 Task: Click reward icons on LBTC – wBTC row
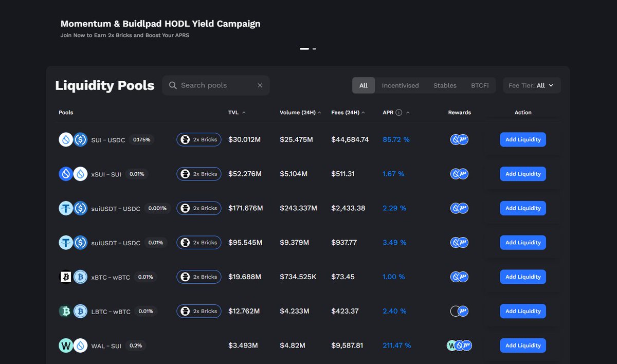(x=459, y=311)
